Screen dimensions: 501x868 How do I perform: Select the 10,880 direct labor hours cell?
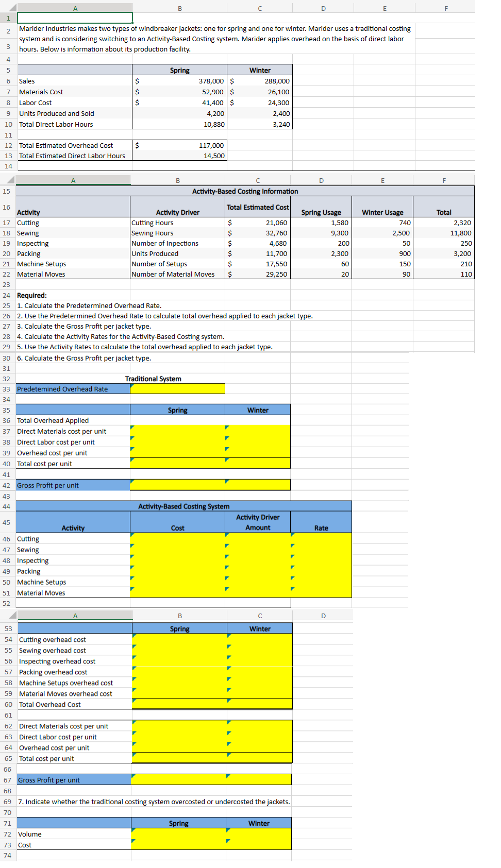[179, 124]
